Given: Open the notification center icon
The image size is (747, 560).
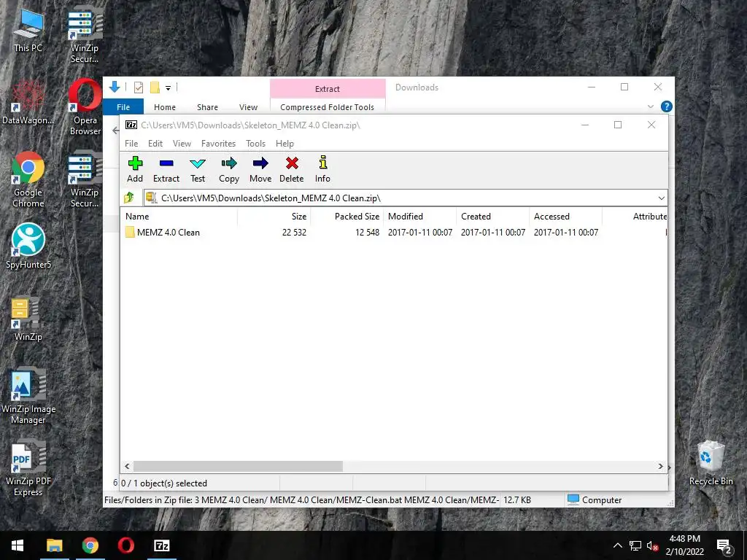Looking at the screenshot, I should pyautogui.click(x=724, y=546).
